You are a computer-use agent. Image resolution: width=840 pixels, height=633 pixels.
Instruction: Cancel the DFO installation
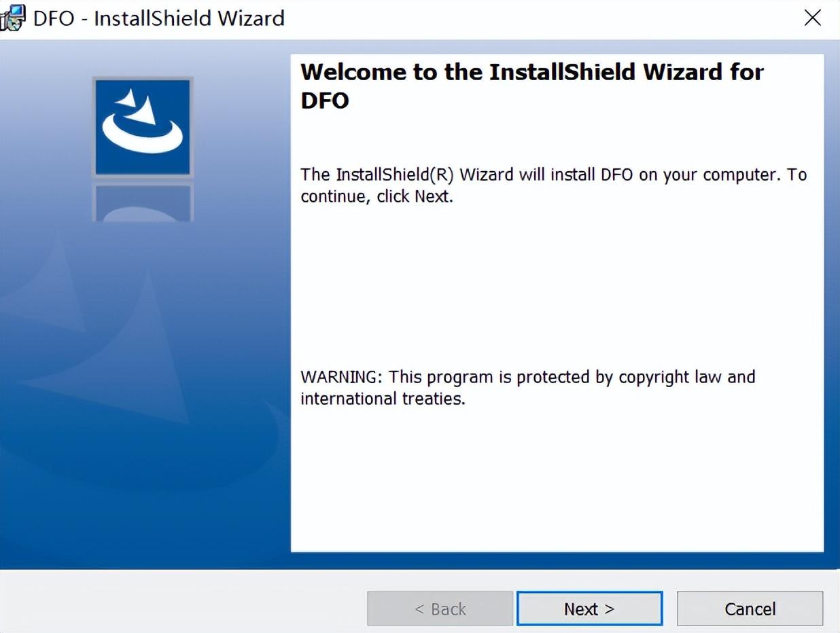tap(750, 609)
